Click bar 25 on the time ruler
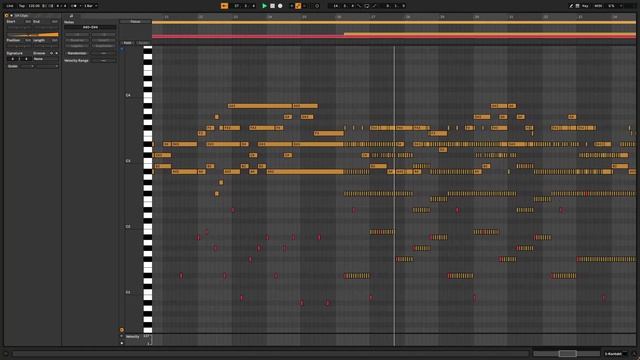Screen dimensions: 640x360 coord(304,17)
